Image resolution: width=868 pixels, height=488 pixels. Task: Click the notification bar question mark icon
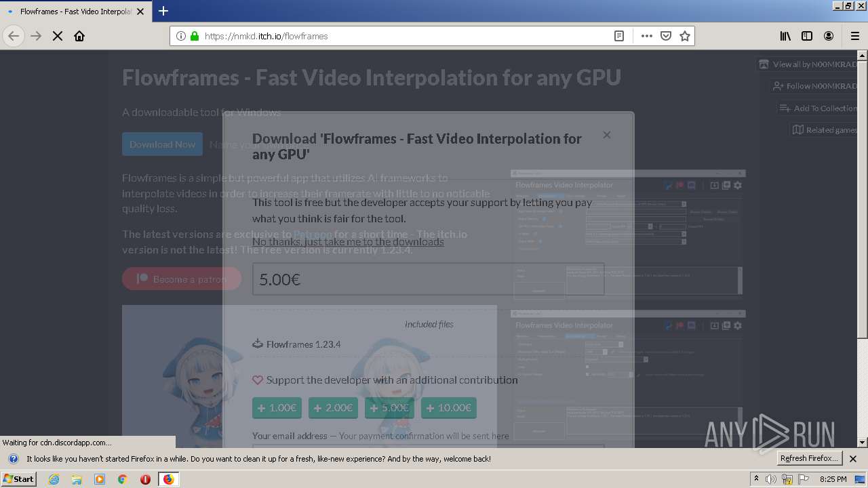pyautogui.click(x=13, y=459)
